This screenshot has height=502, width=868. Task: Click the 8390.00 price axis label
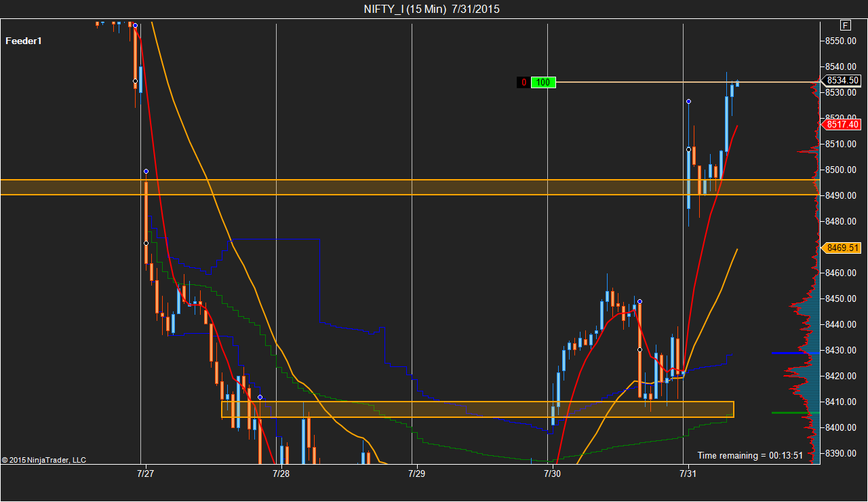[x=842, y=453]
